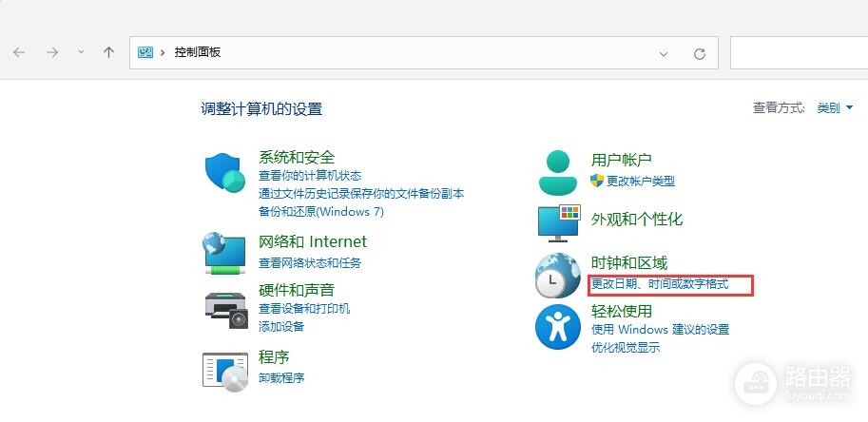Screen dimensions: 868x422
Task: Click 优化视觉显示 link
Action: tap(626, 348)
